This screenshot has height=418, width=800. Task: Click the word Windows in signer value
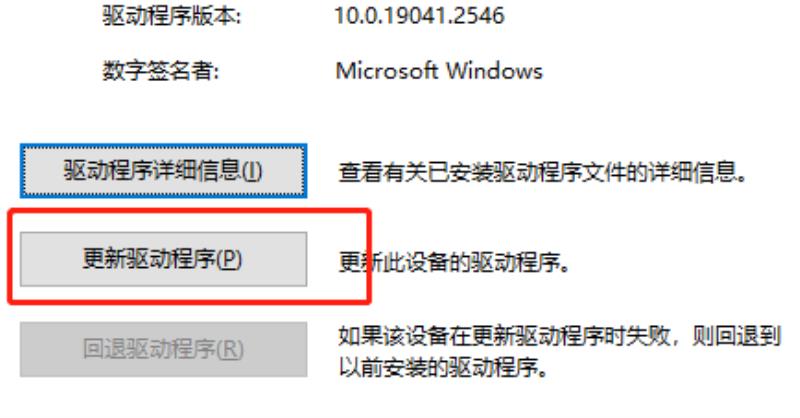click(494, 70)
